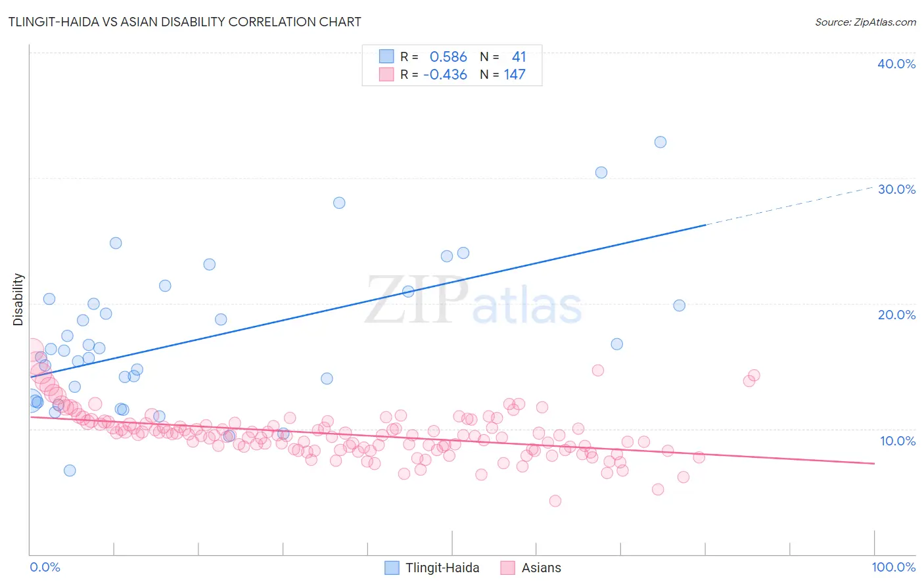Click the lowest pink data point near 4%

click(555, 501)
